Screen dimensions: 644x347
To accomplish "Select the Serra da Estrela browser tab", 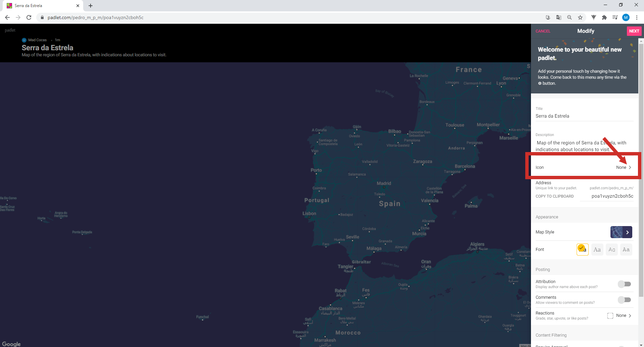I will [x=43, y=6].
